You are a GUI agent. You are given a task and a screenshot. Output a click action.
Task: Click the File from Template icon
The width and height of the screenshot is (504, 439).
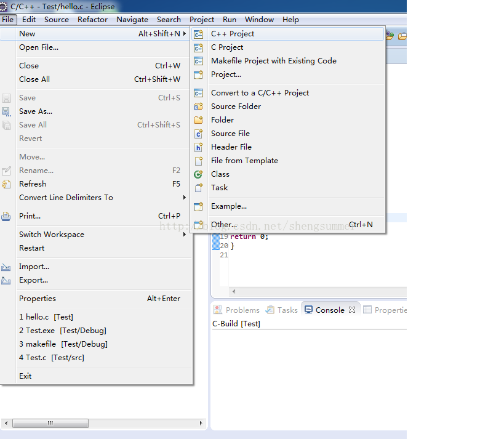[199, 161]
